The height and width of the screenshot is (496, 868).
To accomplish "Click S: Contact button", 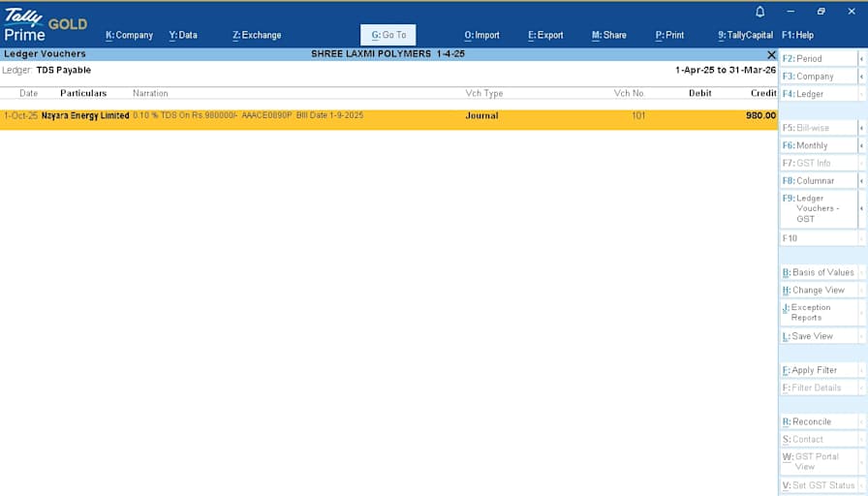I will tap(819, 440).
